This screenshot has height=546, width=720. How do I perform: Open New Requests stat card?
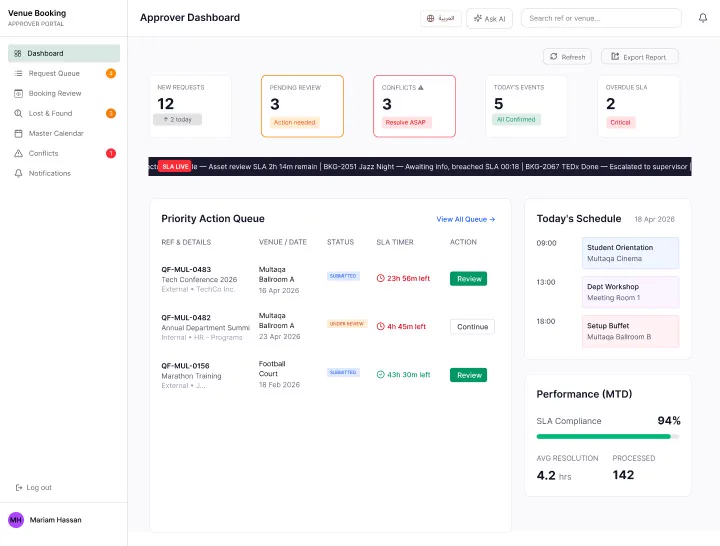click(191, 106)
